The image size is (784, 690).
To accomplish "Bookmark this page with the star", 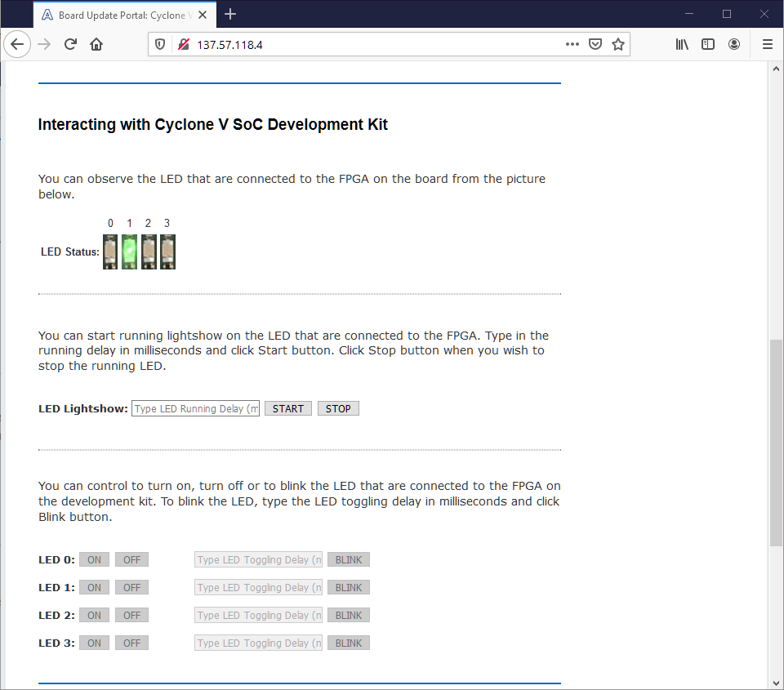I will click(x=618, y=44).
